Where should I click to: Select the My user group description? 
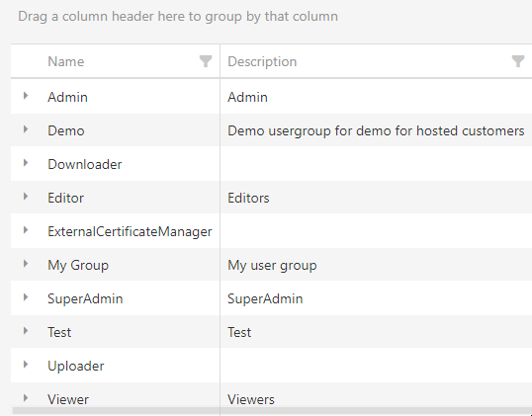(x=272, y=265)
